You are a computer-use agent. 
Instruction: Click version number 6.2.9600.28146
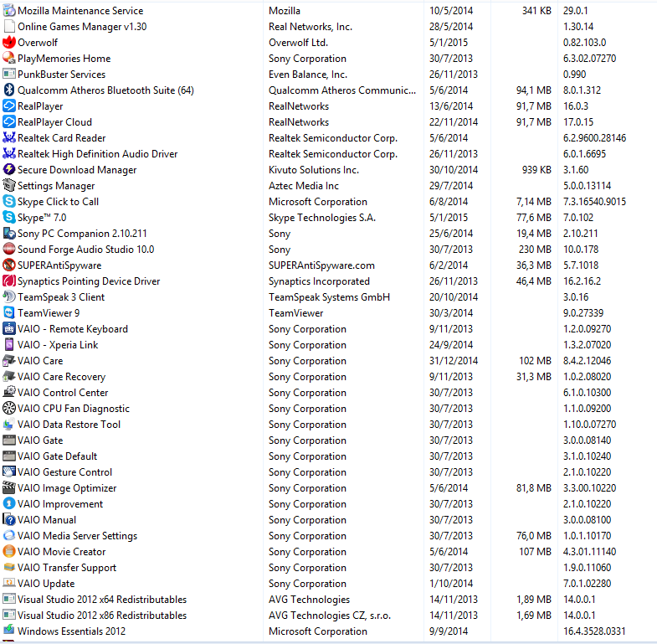(x=594, y=138)
